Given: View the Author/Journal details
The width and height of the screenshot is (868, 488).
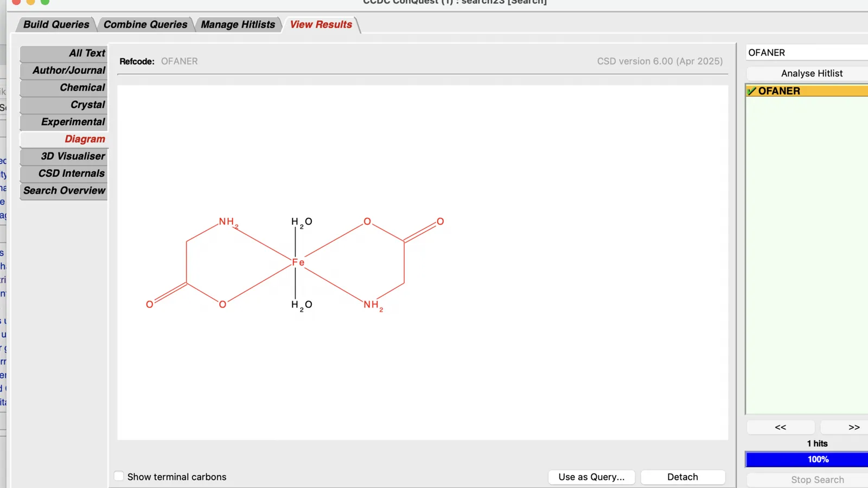Looking at the screenshot, I should click(64, 70).
